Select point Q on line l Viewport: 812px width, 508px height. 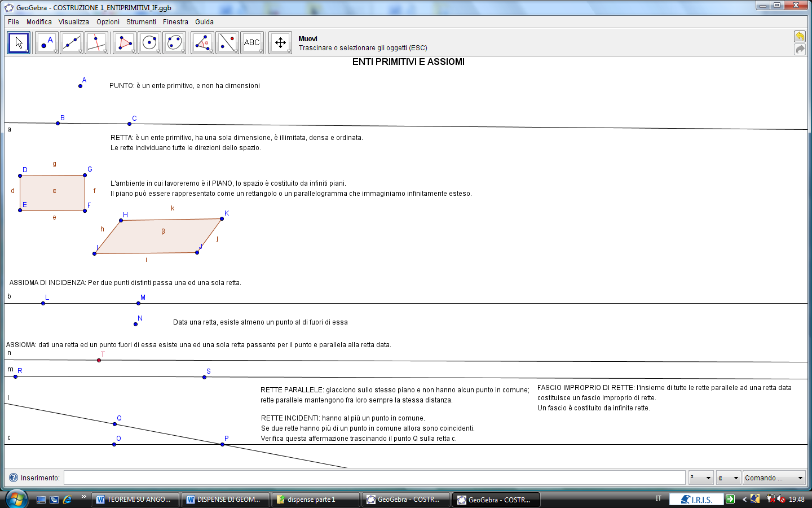[x=114, y=424]
